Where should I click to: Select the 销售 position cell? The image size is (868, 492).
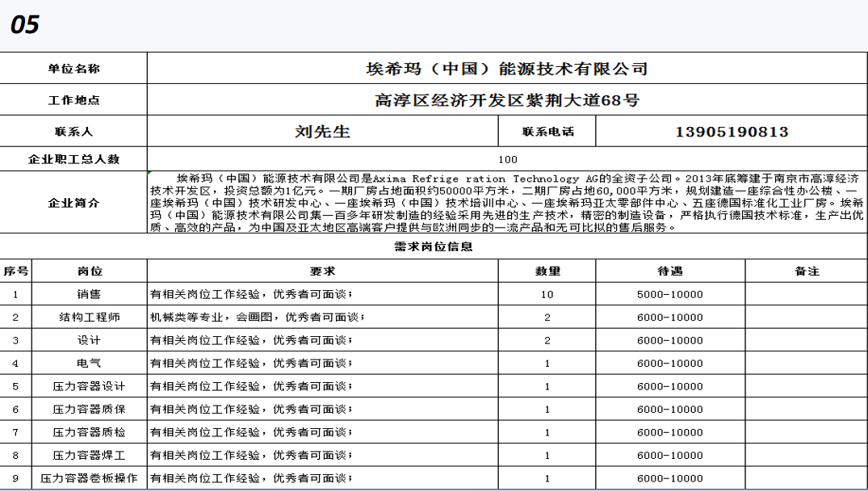[x=90, y=294]
